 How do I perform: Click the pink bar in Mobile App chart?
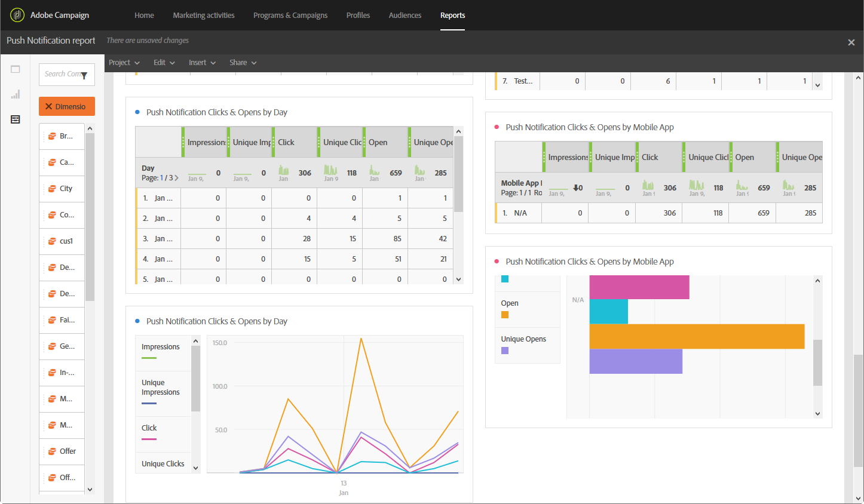pyautogui.click(x=639, y=287)
